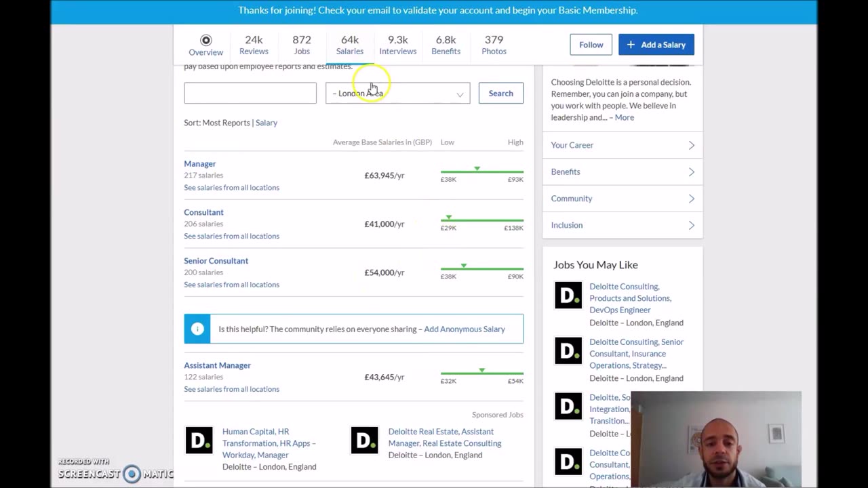Open the Consultant salary entry

pyautogui.click(x=203, y=212)
